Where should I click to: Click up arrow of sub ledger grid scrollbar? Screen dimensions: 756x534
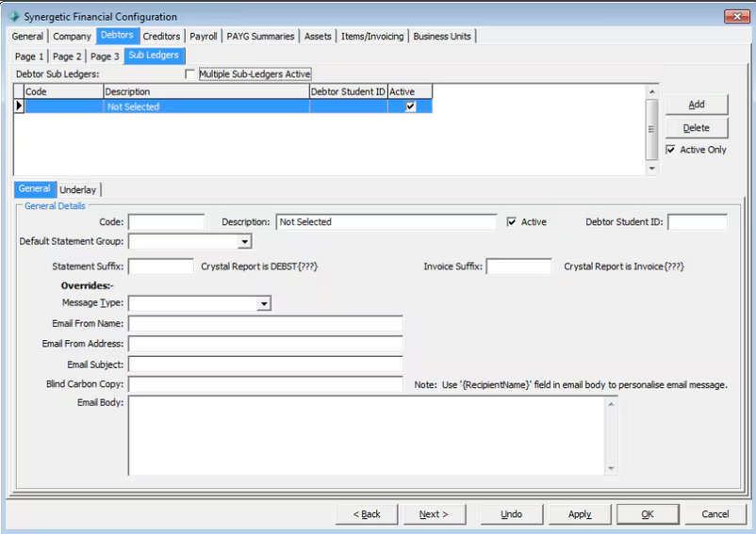pyautogui.click(x=652, y=91)
